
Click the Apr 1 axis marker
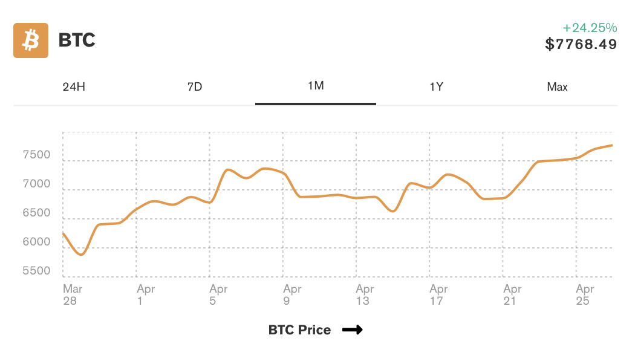[x=146, y=294]
